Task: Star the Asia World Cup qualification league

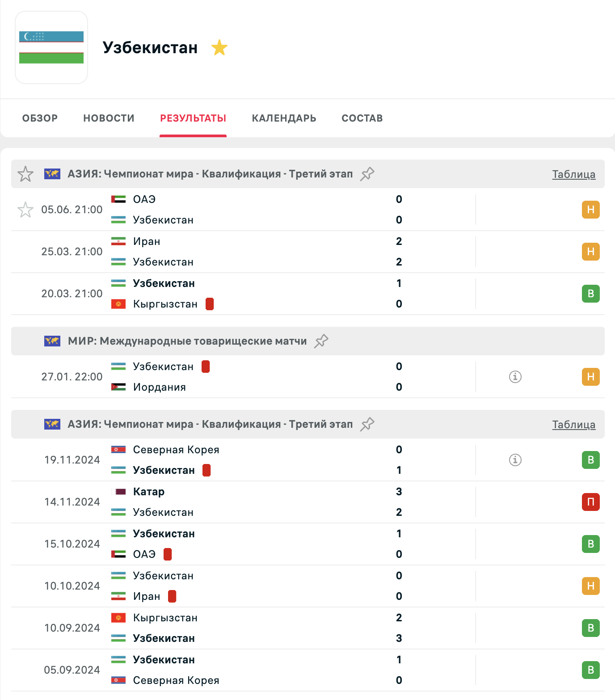Action: click(x=25, y=174)
